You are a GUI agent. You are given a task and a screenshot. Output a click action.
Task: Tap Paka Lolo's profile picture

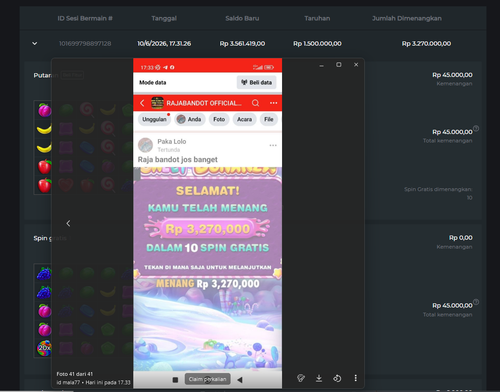pos(145,145)
